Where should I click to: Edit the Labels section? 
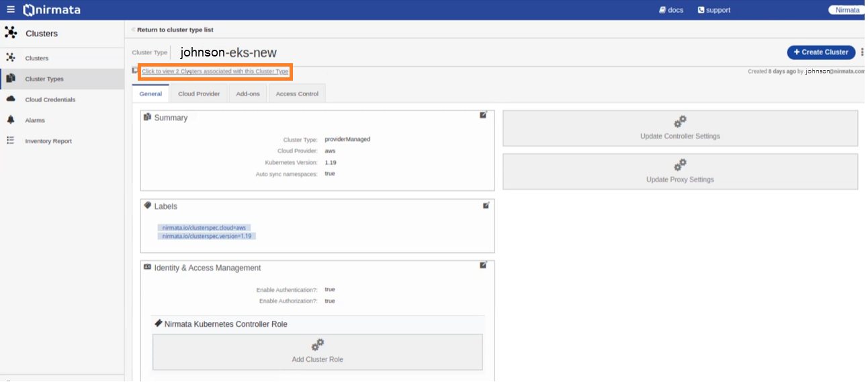click(x=486, y=205)
